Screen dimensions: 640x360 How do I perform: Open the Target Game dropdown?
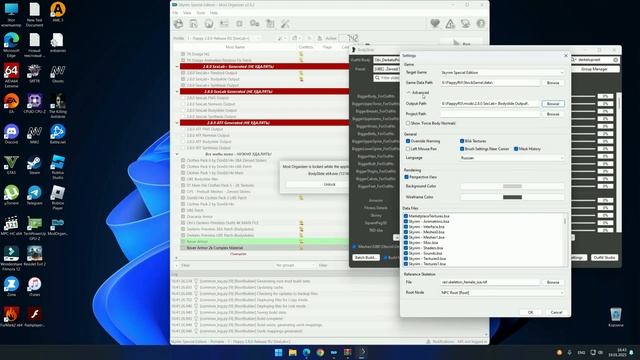502,72
